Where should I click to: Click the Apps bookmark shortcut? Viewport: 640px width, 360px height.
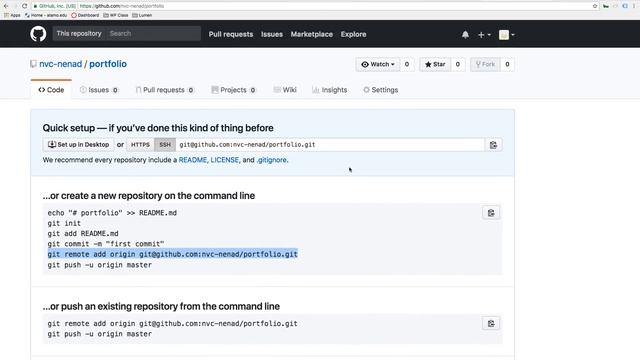(x=12, y=15)
